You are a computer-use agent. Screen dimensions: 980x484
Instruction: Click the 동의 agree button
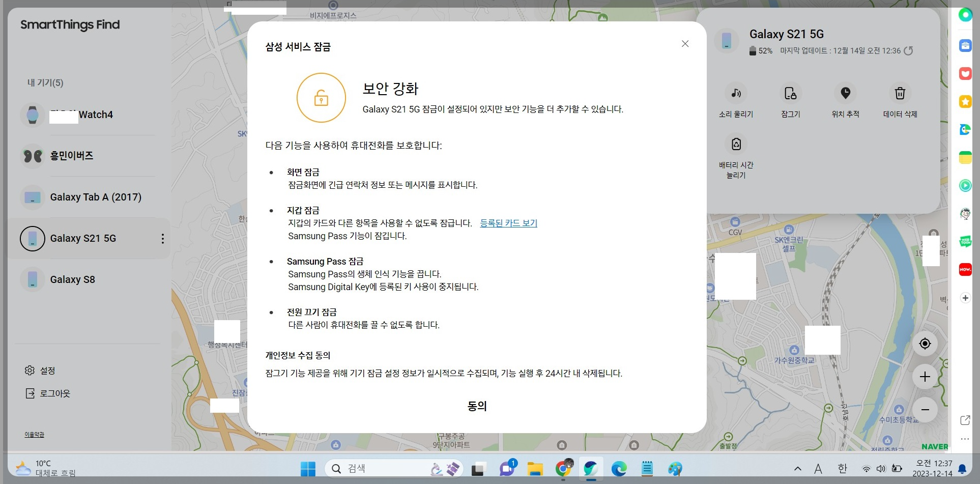pos(477,406)
